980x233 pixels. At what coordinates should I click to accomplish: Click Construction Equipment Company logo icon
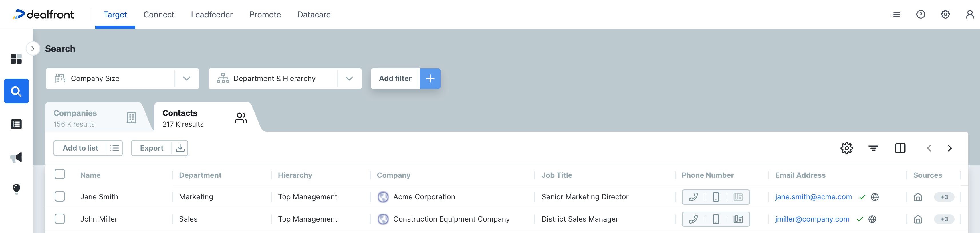point(383,219)
